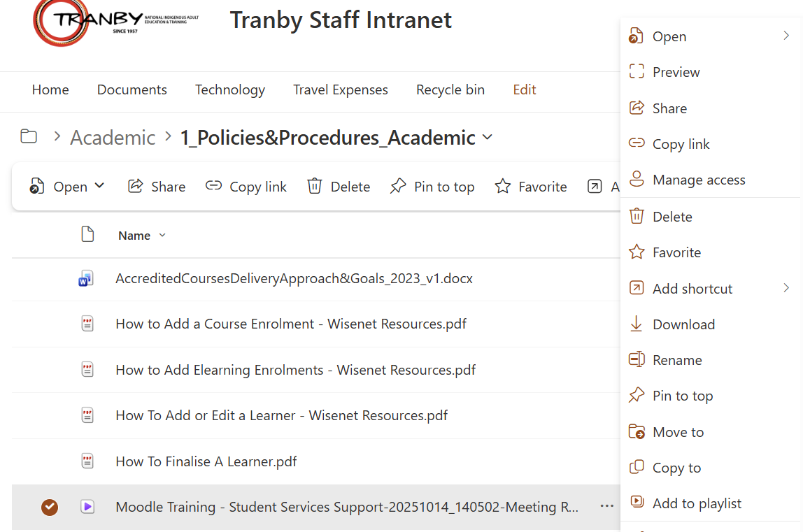Click the Download icon in context menu

coord(637,324)
